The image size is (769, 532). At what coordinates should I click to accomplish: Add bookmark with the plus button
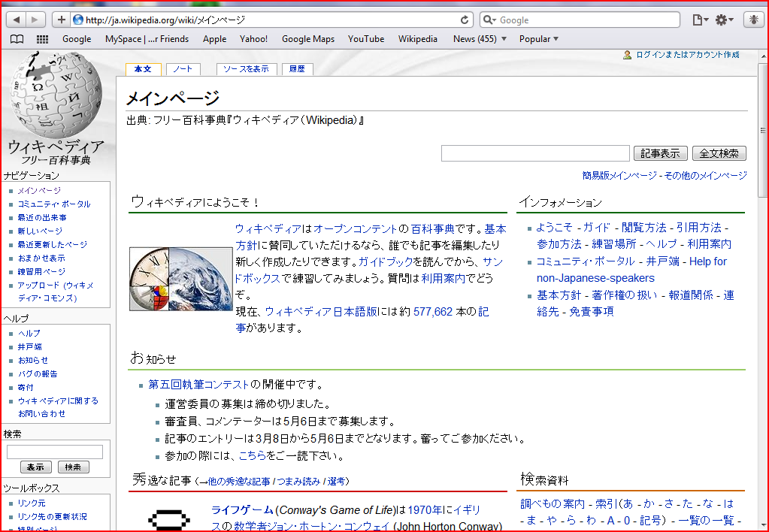coord(61,20)
